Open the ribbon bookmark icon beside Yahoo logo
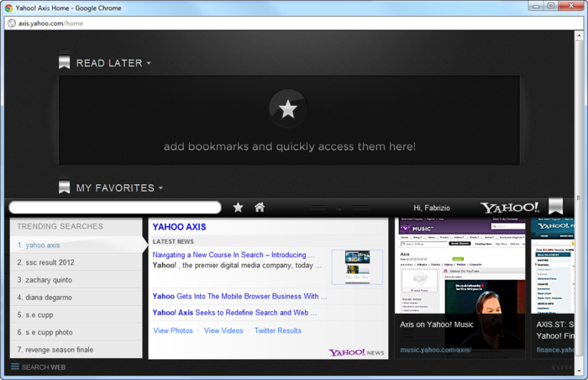 [556, 206]
